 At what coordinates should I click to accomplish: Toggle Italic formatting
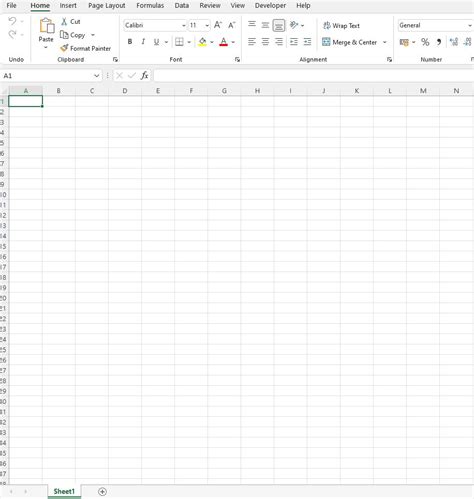coord(143,42)
